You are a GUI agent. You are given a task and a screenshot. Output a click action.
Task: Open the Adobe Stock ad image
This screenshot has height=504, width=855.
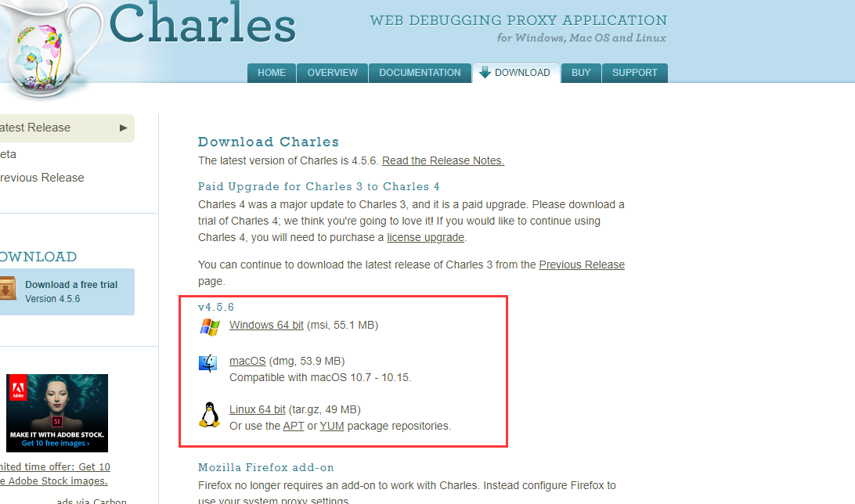[x=57, y=413]
